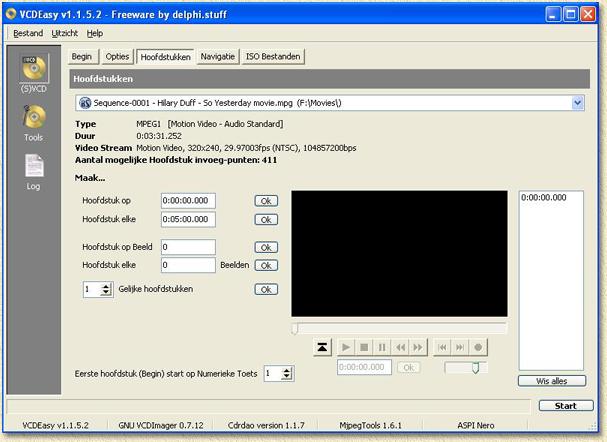Switch to the ISO Bestanden tab
The image size is (607, 442).
273,57
